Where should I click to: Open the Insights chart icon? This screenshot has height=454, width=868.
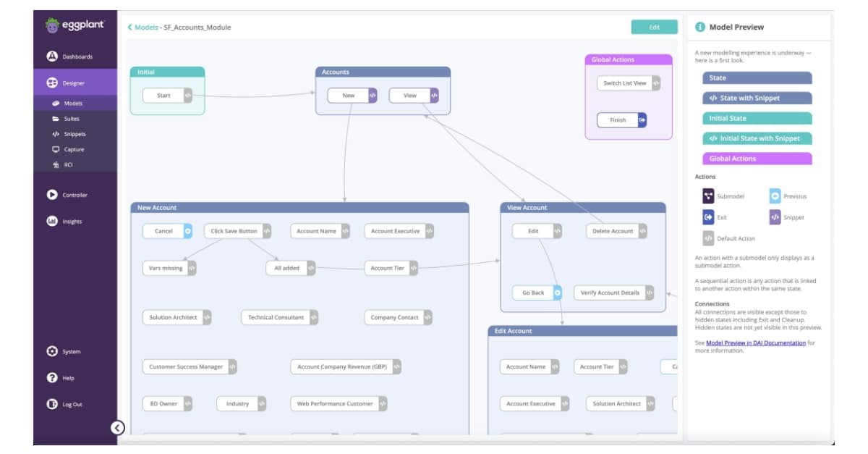pyautogui.click(x=52, y=222)
